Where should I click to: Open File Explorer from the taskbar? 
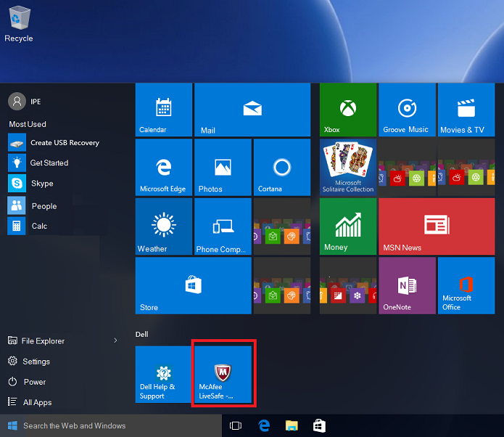pos(292,425)
